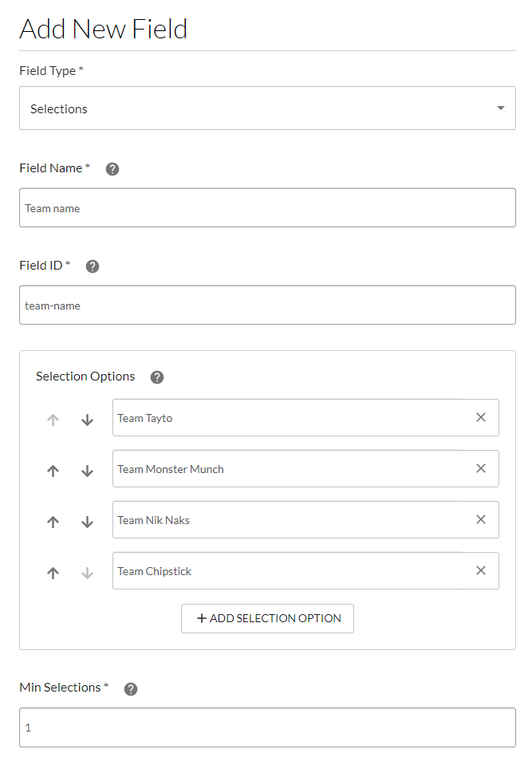Screen dimensions: 532x757
Task: Select the Team name field input
Action: point(267,207)
